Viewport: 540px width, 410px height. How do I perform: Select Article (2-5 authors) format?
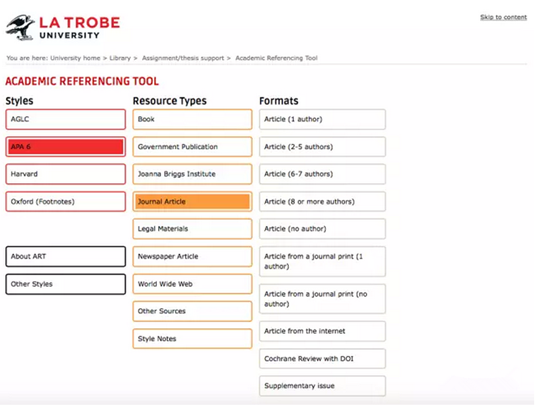point(322,147)
